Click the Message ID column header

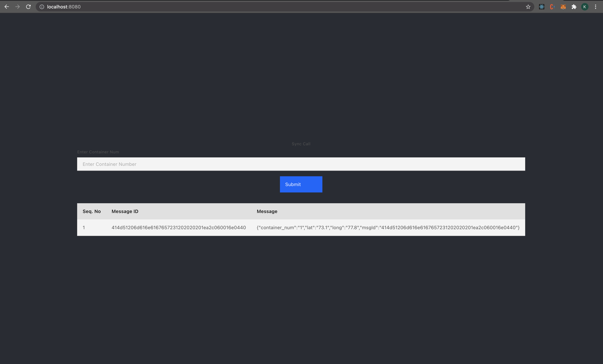pos(125,211)
